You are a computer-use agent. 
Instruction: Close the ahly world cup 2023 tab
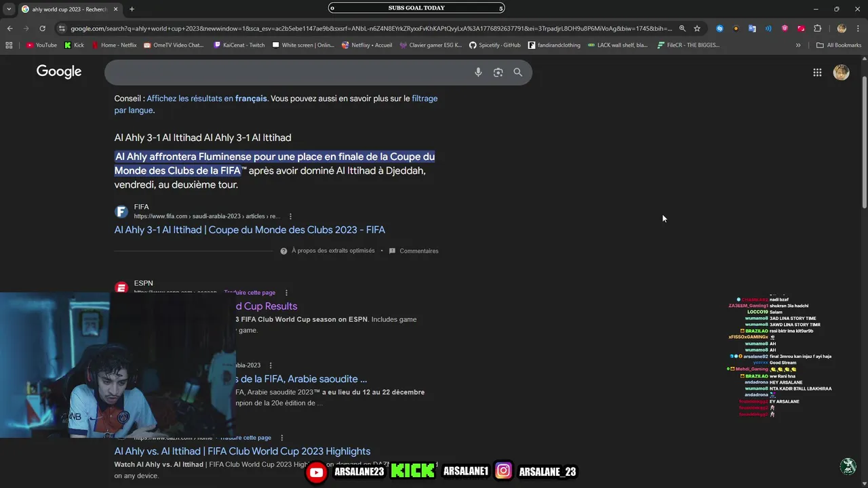point(115,9)
